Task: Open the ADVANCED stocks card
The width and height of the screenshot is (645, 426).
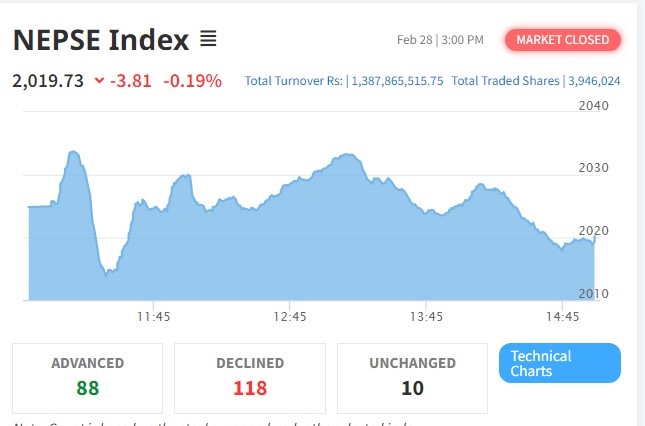Action: click(87, 377)
